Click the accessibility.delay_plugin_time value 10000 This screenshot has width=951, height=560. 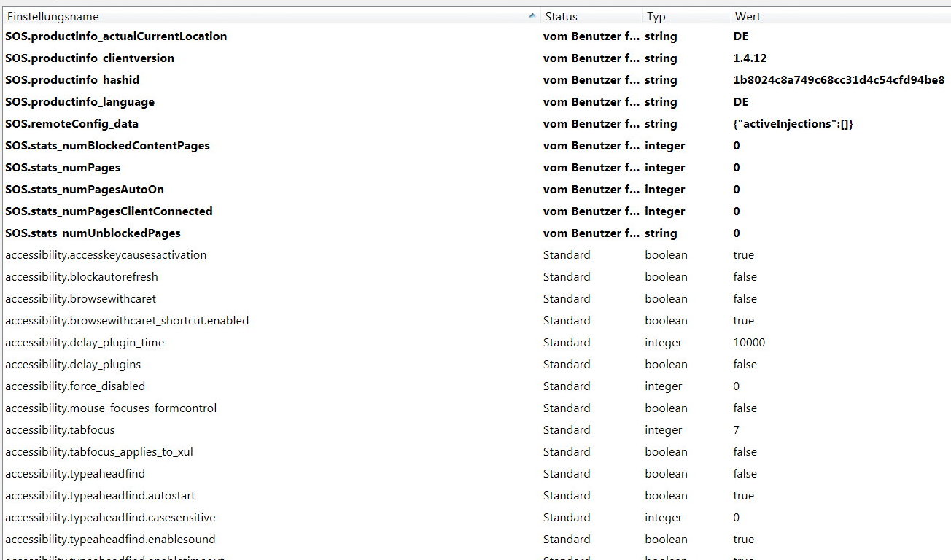click(x=749, y=343)
